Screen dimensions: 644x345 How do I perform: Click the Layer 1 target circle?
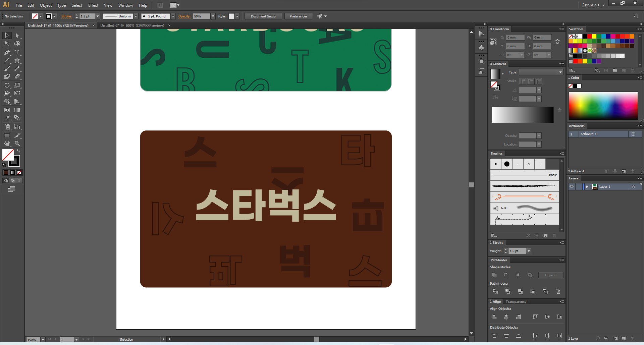click(633, 187)
